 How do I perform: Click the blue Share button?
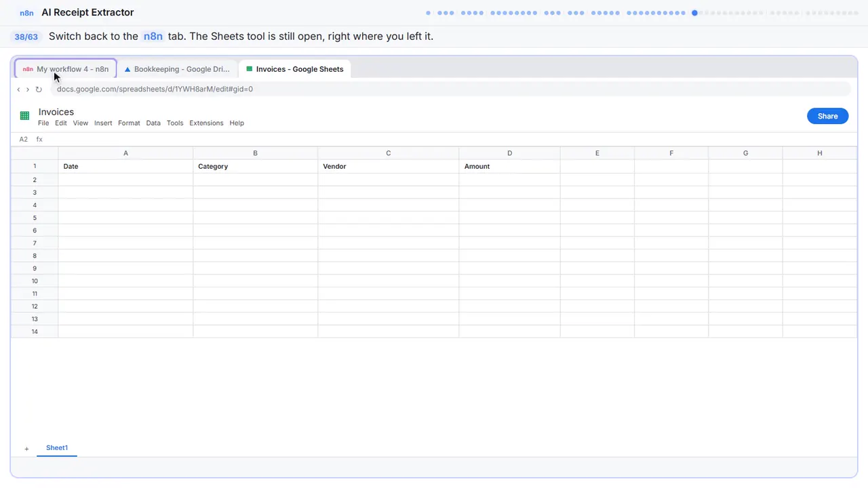click(827, 116)
